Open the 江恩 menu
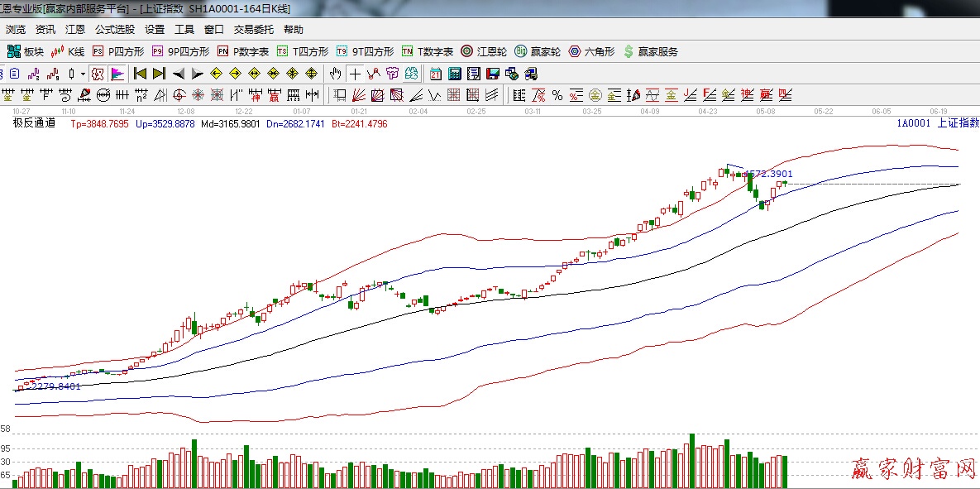The image size is (980, 489). point(75,29)
